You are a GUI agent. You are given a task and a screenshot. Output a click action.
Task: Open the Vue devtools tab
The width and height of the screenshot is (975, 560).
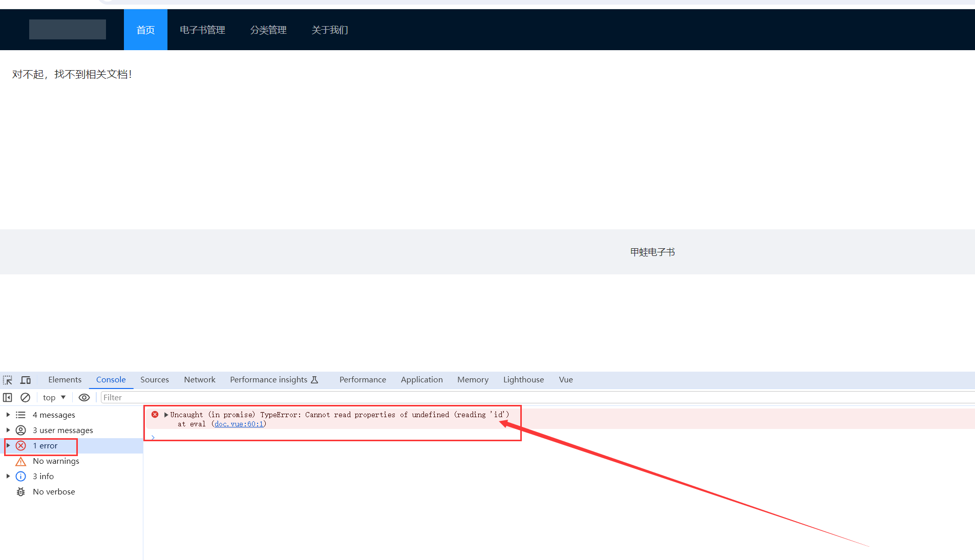[x=566, y=380]
